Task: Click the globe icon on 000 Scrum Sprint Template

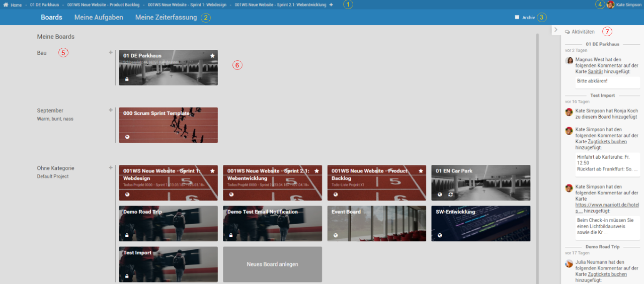Action: coord(127,137)
